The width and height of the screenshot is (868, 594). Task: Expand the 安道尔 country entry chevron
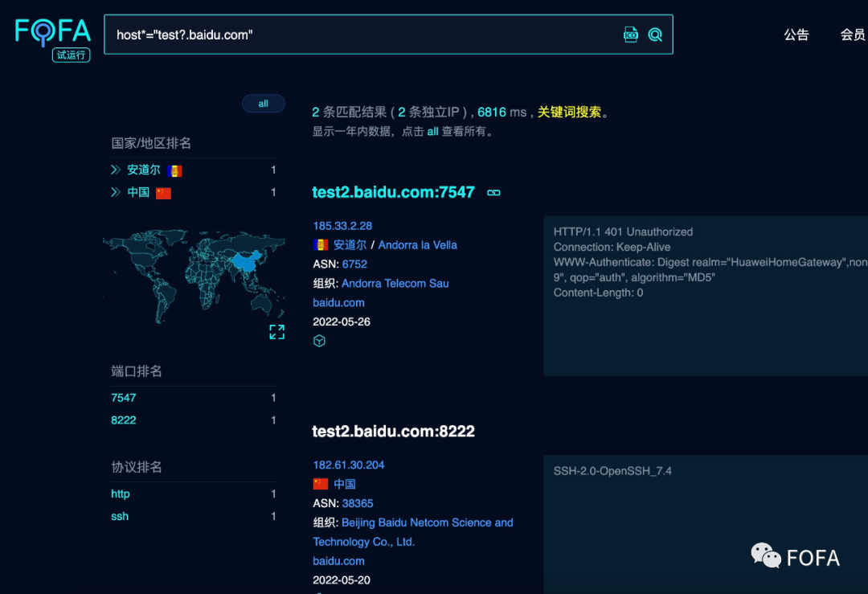coord(115,170)
